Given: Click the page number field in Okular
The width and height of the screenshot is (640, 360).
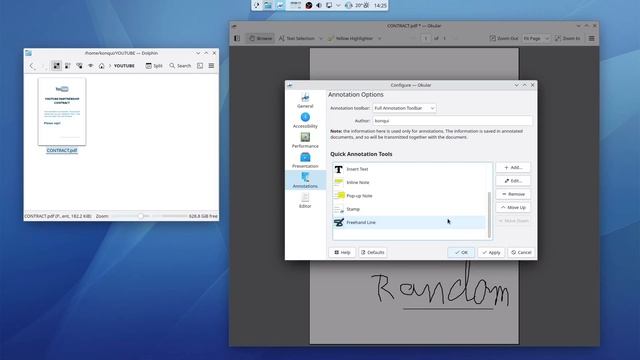Looking at the screenshot, I should tap(425, 38).
